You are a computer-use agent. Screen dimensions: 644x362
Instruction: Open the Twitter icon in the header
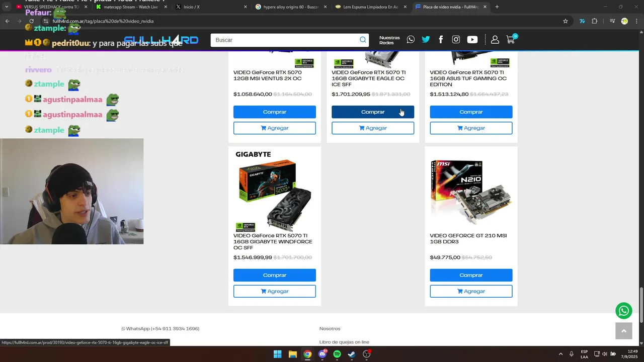[426, 39]
